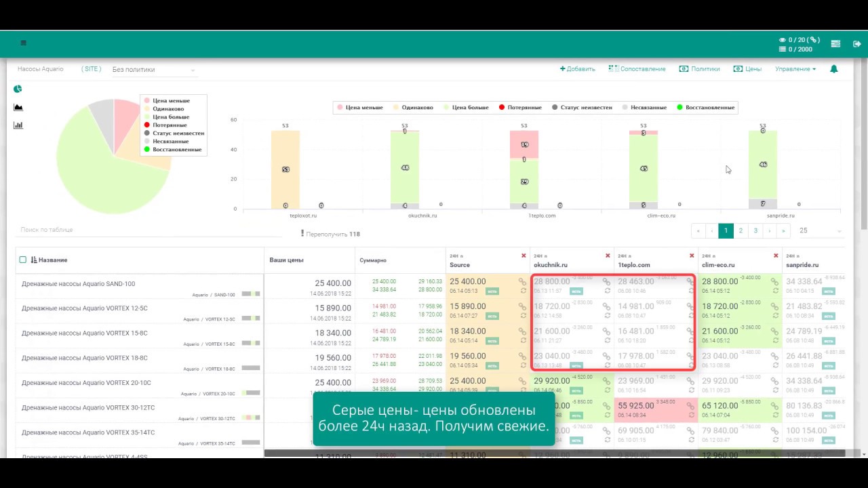The image size is (868, 488).
Task: Refresh Source price 19 560.00
Action: [523, 365]
